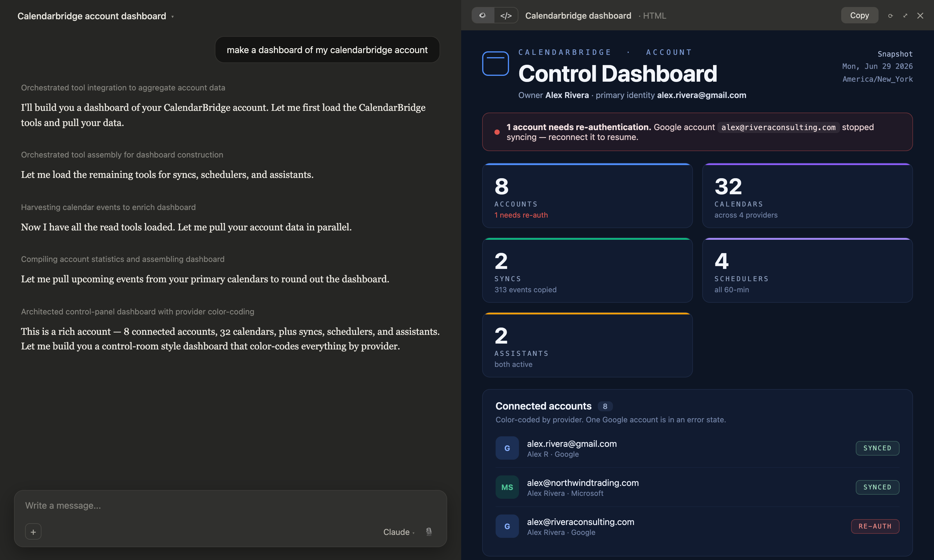Click the alex.rivera@gmail.com account row email
Image resolution: width=934 pixels, height=560 pixels.
pyautogui.click(x=571, y=444)
